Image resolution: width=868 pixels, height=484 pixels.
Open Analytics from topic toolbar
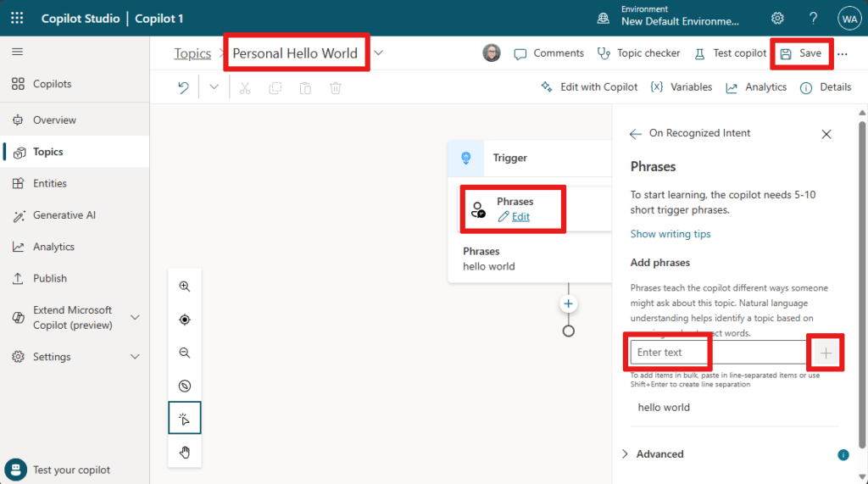[755, 87]
